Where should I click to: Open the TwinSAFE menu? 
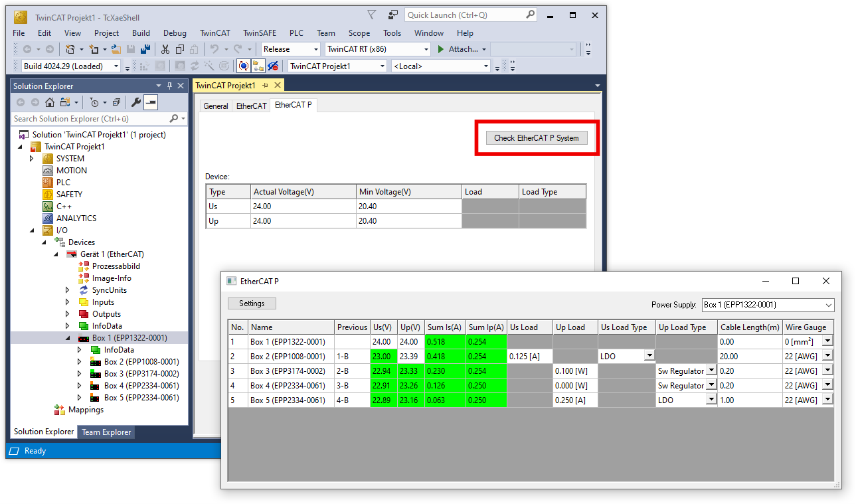pos(260,33)
